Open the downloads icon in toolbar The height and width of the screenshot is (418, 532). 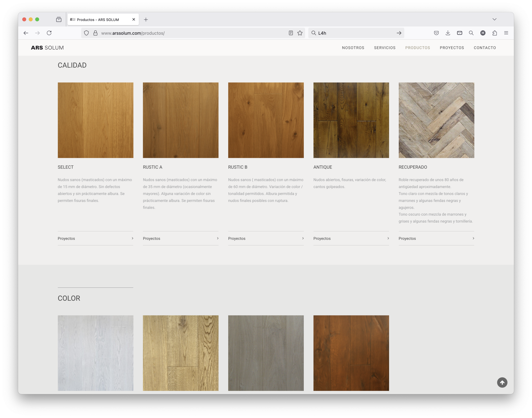coord(448,33)
